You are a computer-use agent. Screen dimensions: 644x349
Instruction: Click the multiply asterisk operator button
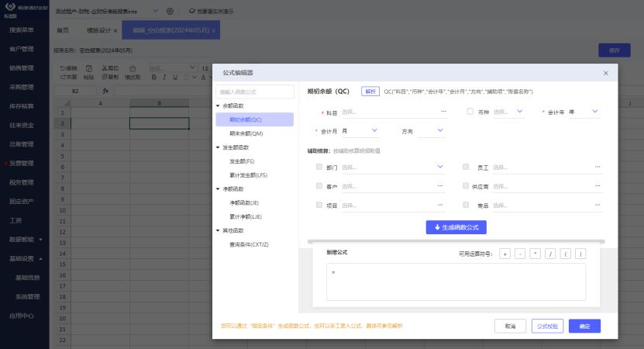535,254
